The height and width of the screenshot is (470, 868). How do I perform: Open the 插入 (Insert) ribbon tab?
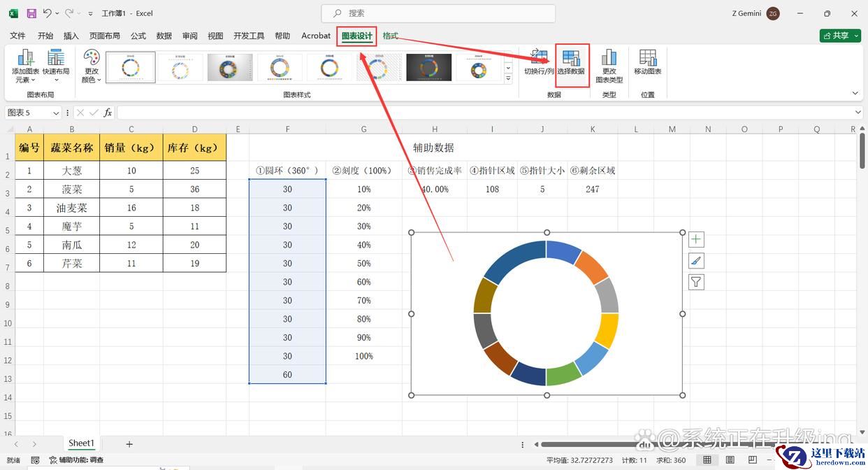pos(71,36)
